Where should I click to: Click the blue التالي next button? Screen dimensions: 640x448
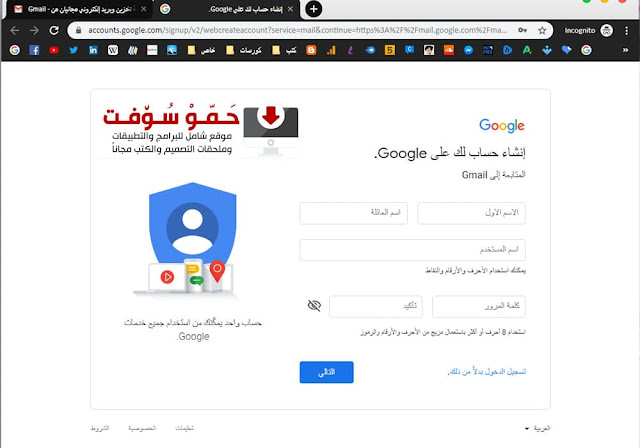[327, 372]
